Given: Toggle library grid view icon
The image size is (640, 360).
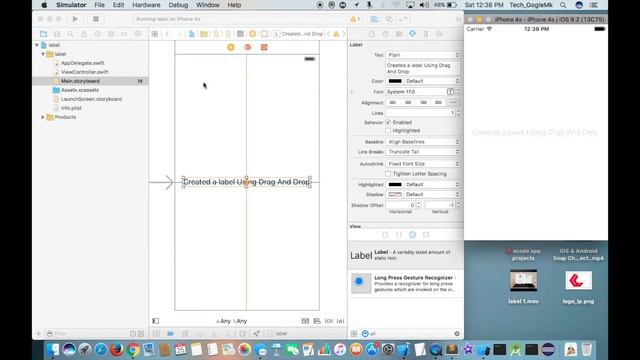Looking at the screenshot, I should pos(354,333).
